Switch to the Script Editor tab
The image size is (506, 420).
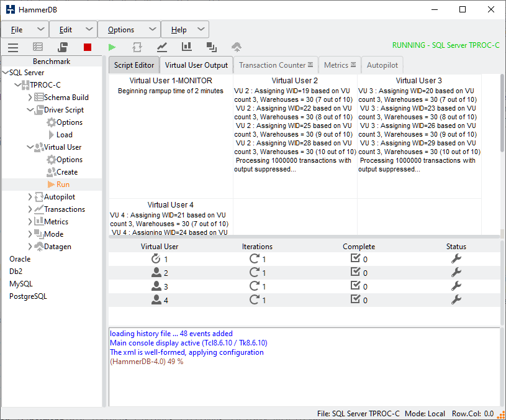pyautogui.click(x=134, y=65)
